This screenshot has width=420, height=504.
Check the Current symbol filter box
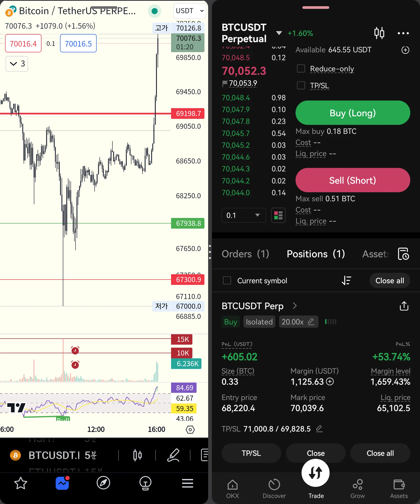click(x=227, y=280)
